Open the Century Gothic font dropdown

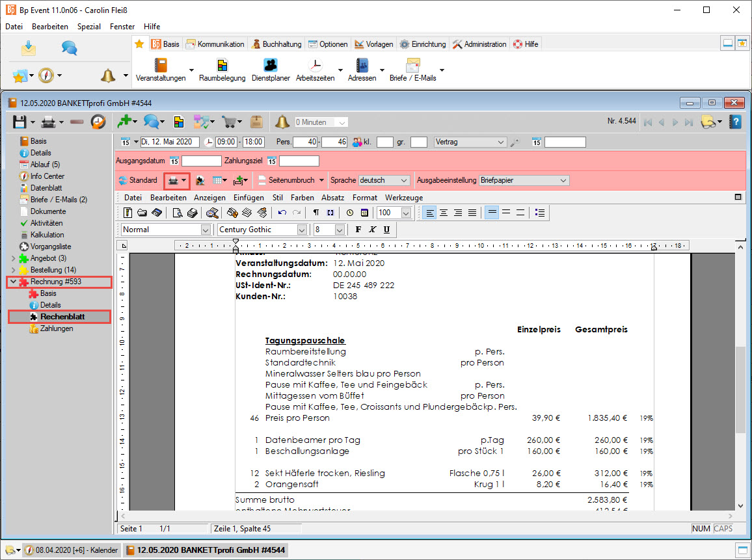[302, 230]
